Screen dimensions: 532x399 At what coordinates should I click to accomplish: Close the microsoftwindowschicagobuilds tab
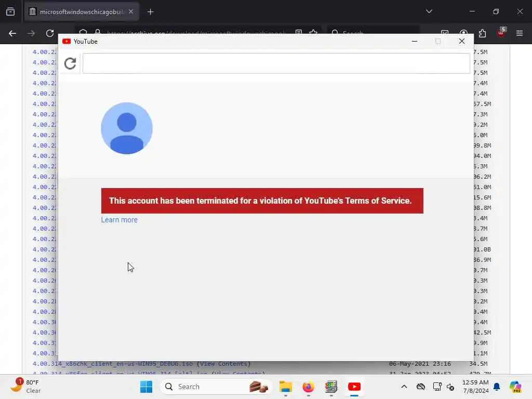pos(131,12)
